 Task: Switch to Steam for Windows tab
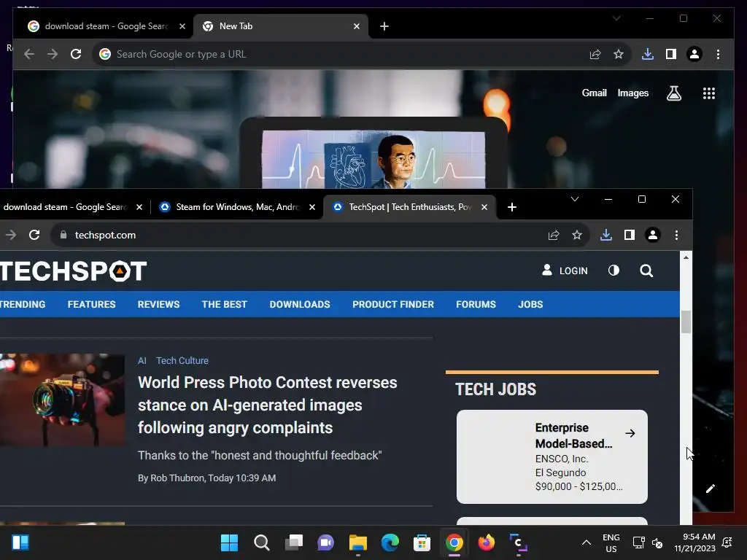237,207
